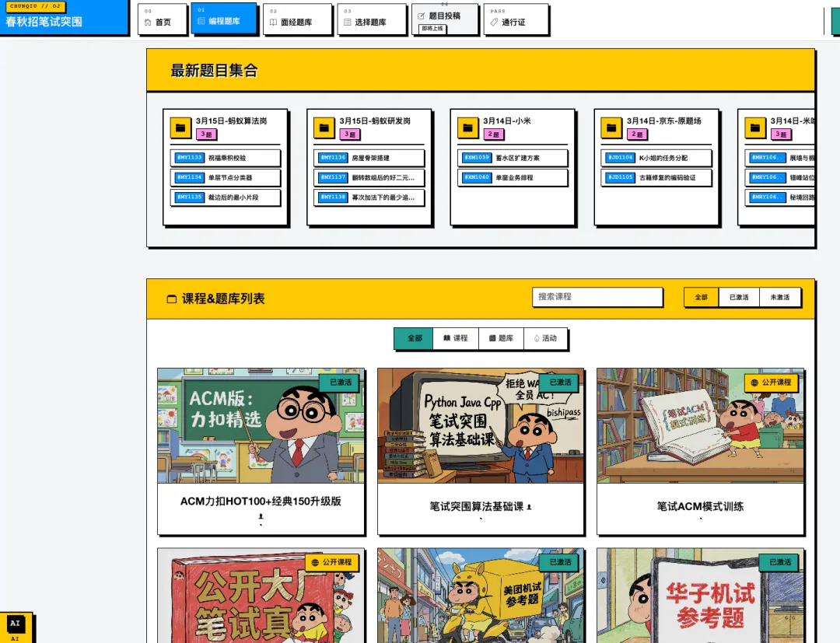840x643 pixels.
Task: Open the 首页 home icon in the top navbar
Action: (148, 21)
